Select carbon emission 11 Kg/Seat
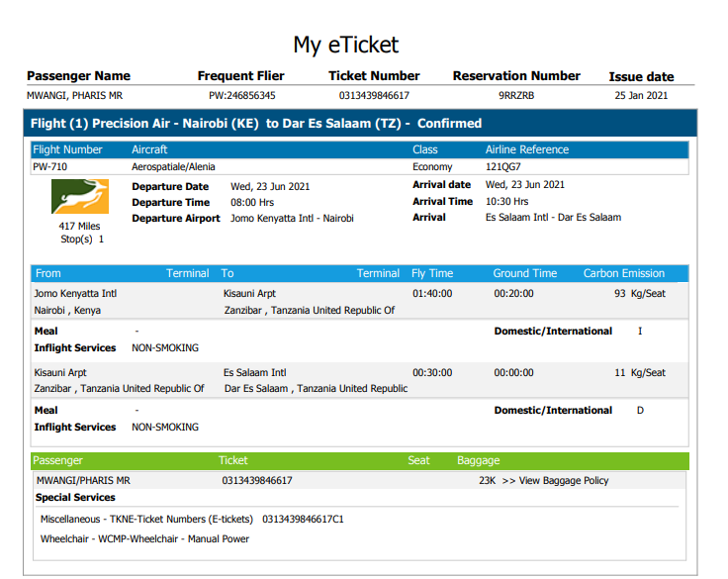This screenshot has height=579, width=728. coord(640,373)
